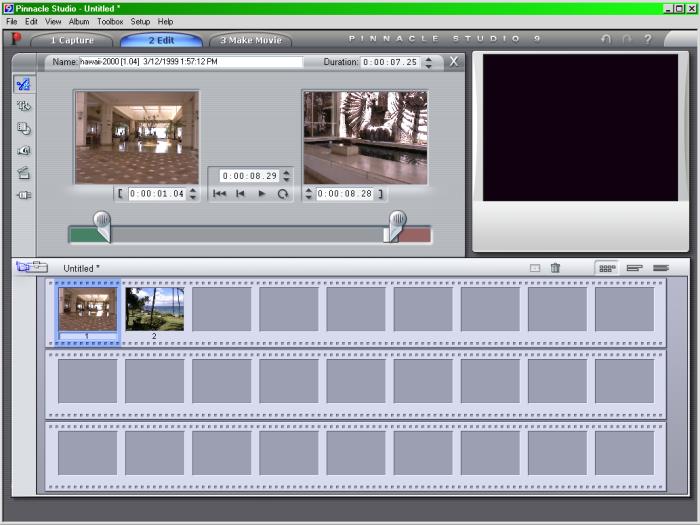Switch to Text list view

(x=661, y=268)
